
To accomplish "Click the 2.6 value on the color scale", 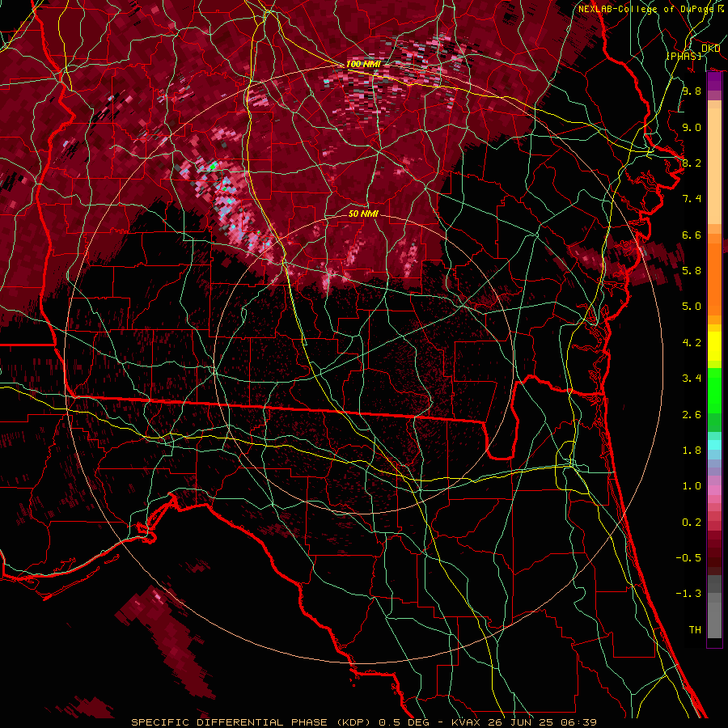I will (692, 414).
